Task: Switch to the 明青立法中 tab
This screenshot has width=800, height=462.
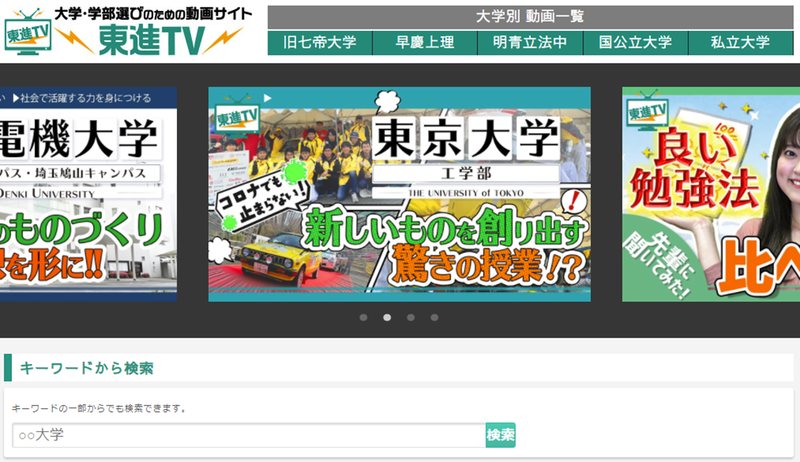Action: [530, 43]
